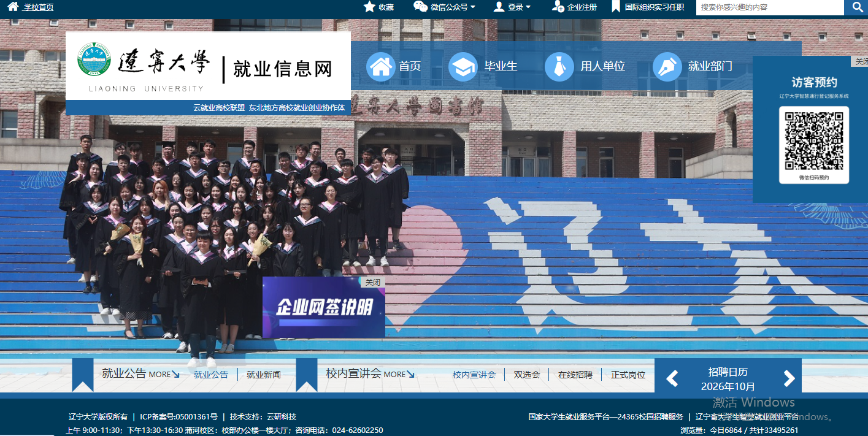Close the 企业网签说明 popup

click(x=373, y=282)
